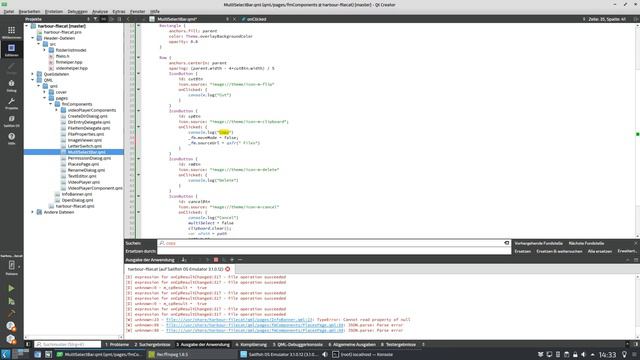
Task: Expand the Quelldateien node
Action: 33,74
